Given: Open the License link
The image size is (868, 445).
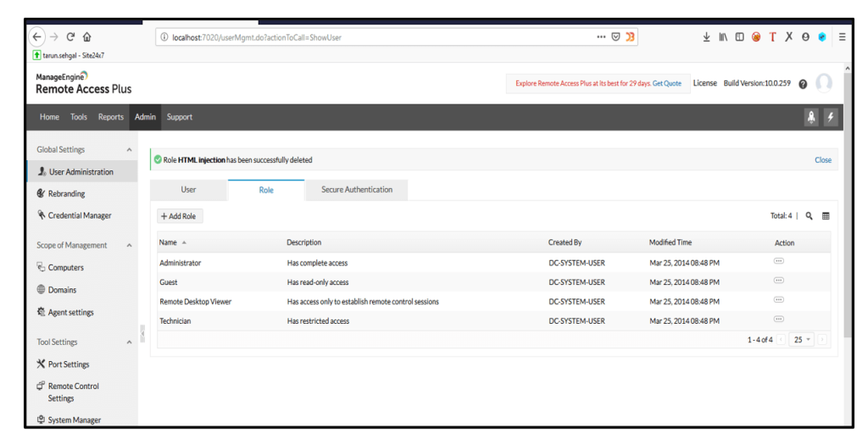Looking at the screenshot, I should [704, 83].
